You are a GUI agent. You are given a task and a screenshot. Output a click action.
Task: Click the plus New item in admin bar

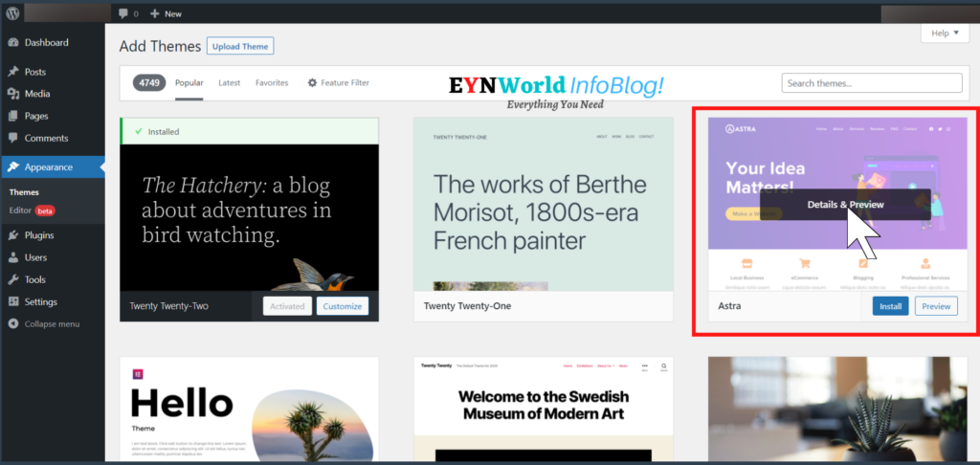click(167, 13)
